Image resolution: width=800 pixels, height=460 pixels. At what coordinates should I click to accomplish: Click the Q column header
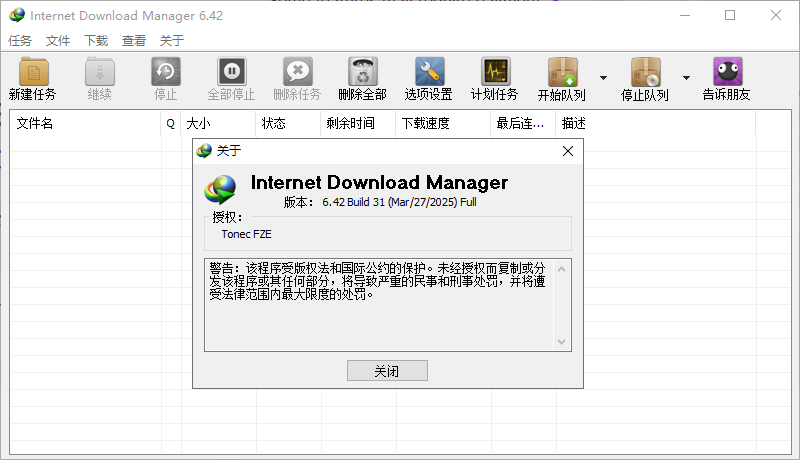click(x=170, y=123)
